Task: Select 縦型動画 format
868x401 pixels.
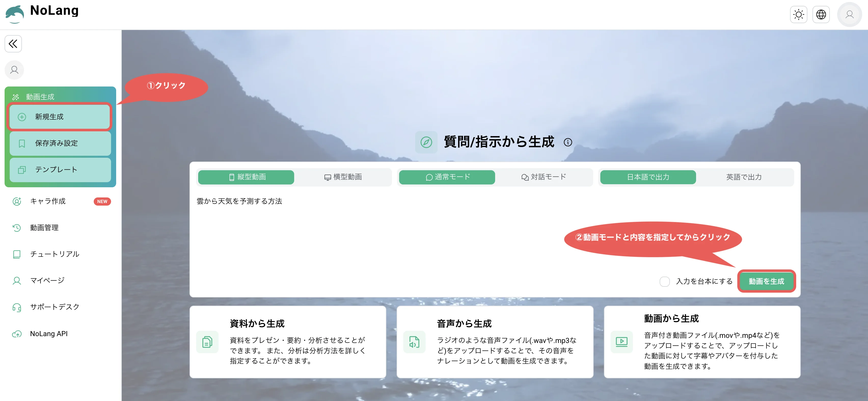Action: [x=246, y=177]
